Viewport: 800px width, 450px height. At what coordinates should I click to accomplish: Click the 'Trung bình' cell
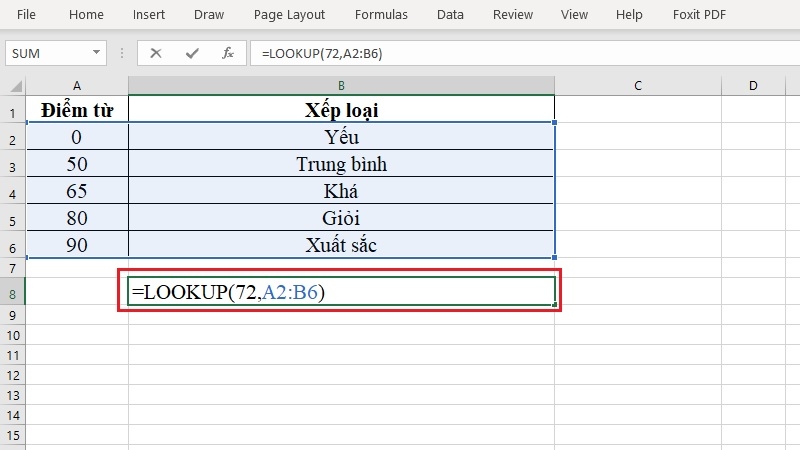click(341, 163)
